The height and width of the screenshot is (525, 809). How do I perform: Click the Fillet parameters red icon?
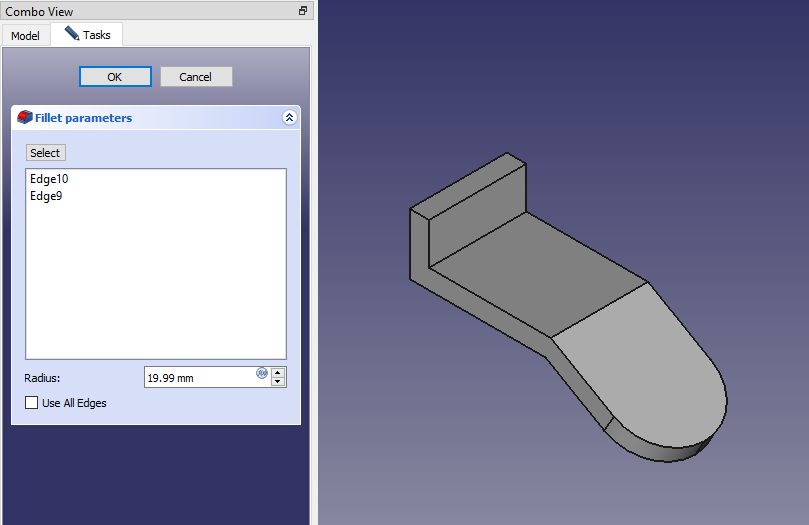pyautogui.click(x=25, y=118)
